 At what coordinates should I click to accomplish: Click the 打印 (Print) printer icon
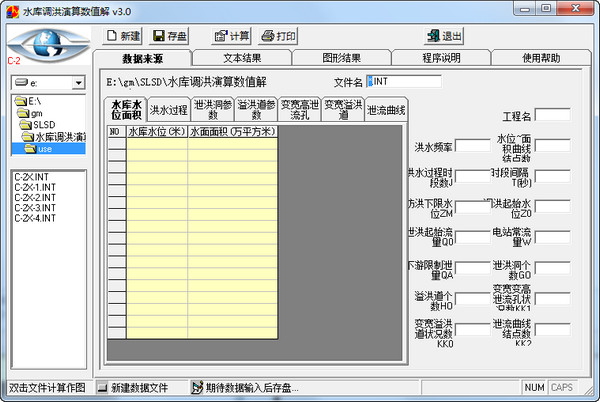click(x=268, y=36)
